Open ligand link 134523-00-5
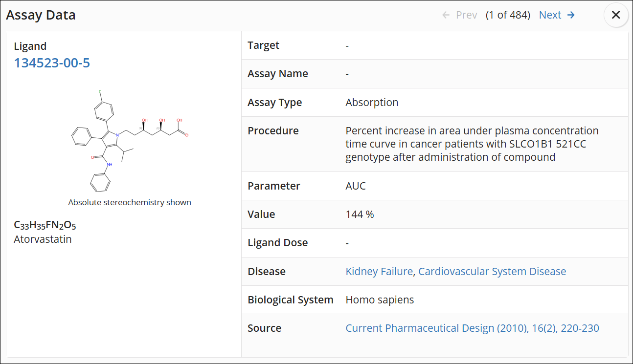Image resolution: width=633 pixels, height=364 pixels. pos(52,63)
